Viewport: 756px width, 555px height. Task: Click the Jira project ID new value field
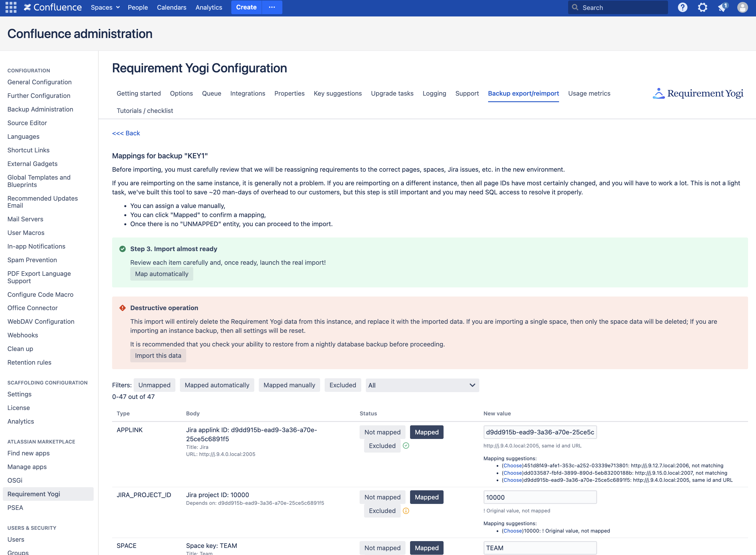tap(540, 497)
